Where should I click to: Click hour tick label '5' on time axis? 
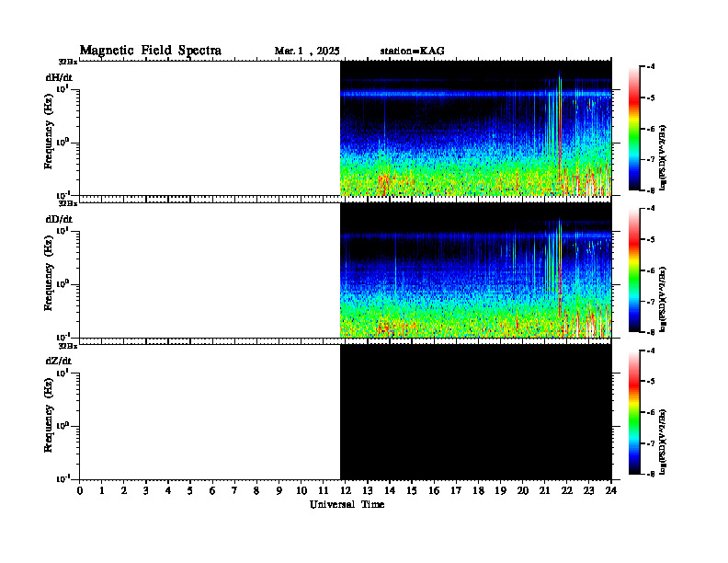click(190, 490)
